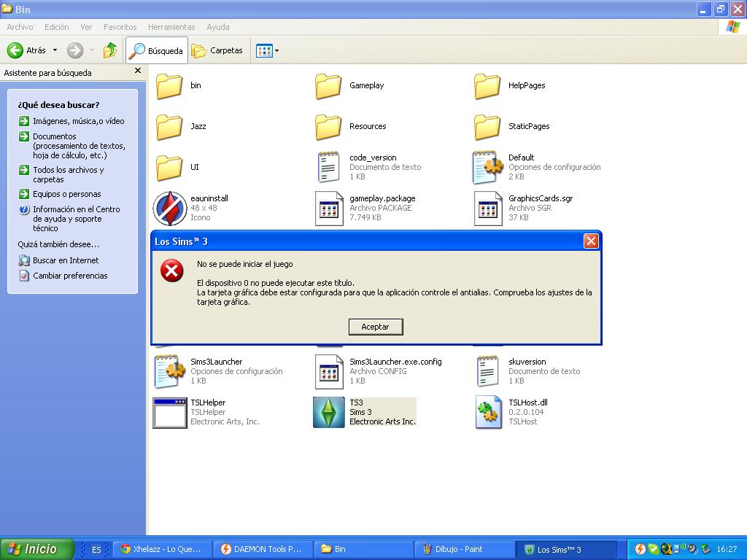Image resolution: width=747 pixels, height=560 pixels.
Task: Select the TSLHelper application icon
Action: (x=169, y=413)
